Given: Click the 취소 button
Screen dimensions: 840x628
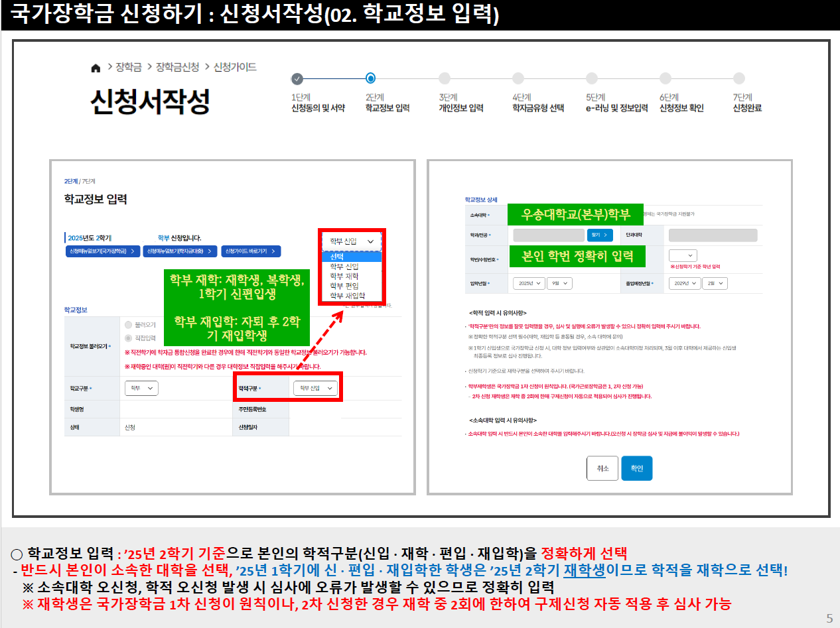Looking at the screenshot, I should tap(602, 468).
